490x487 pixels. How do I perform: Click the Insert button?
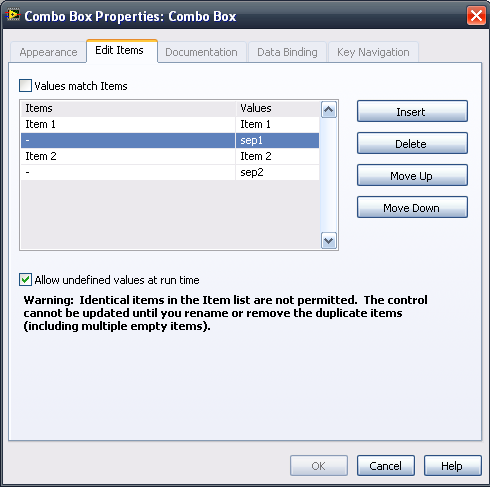(412, 111)
